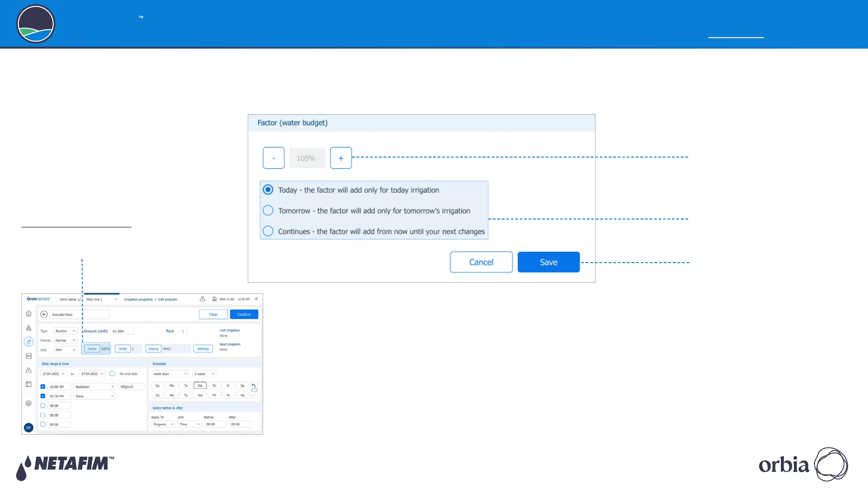Click the Wed 13 Apr date text
Viewport: 868px width, 488px height.
click(x=227, y=299)
